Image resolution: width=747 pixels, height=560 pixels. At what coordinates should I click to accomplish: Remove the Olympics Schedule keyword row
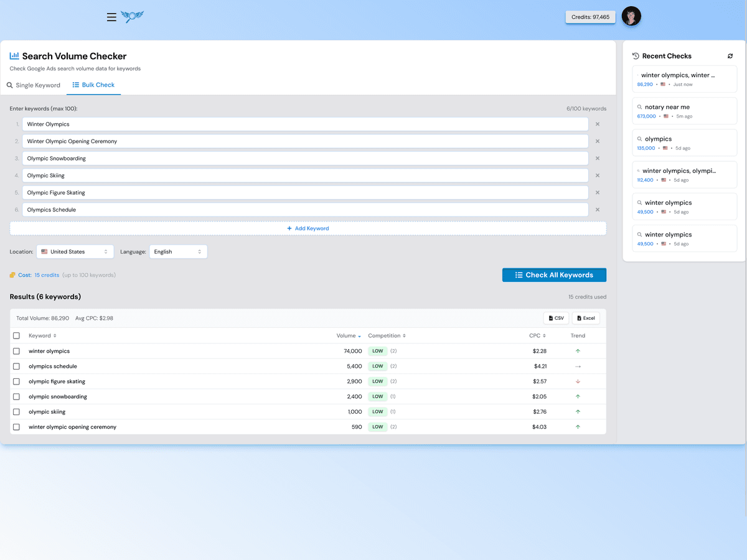point(597,210)
